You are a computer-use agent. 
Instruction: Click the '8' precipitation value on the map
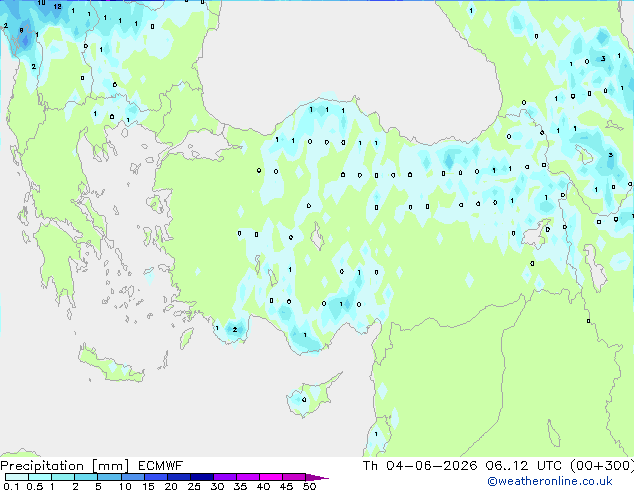pos(21,30)
